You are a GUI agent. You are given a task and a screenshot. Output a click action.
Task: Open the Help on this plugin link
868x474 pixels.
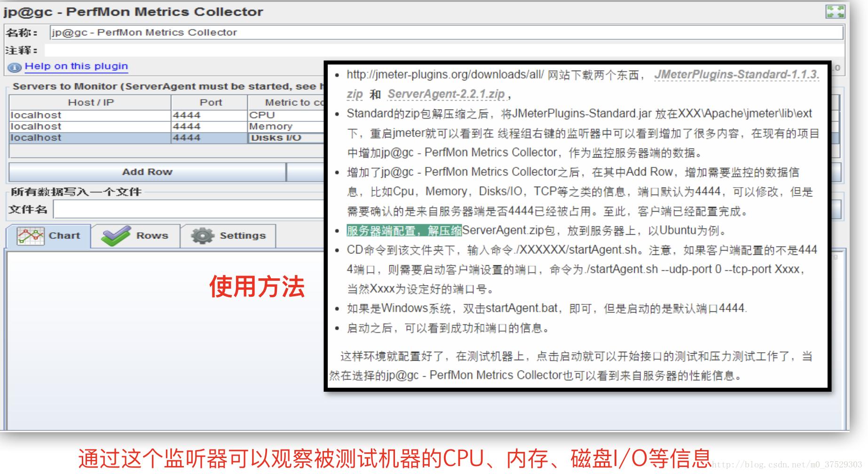76,66
